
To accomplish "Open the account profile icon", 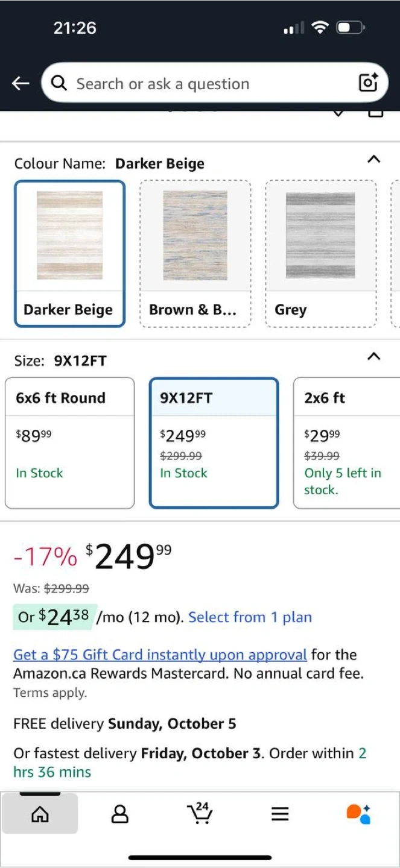I will click(120, 814).
